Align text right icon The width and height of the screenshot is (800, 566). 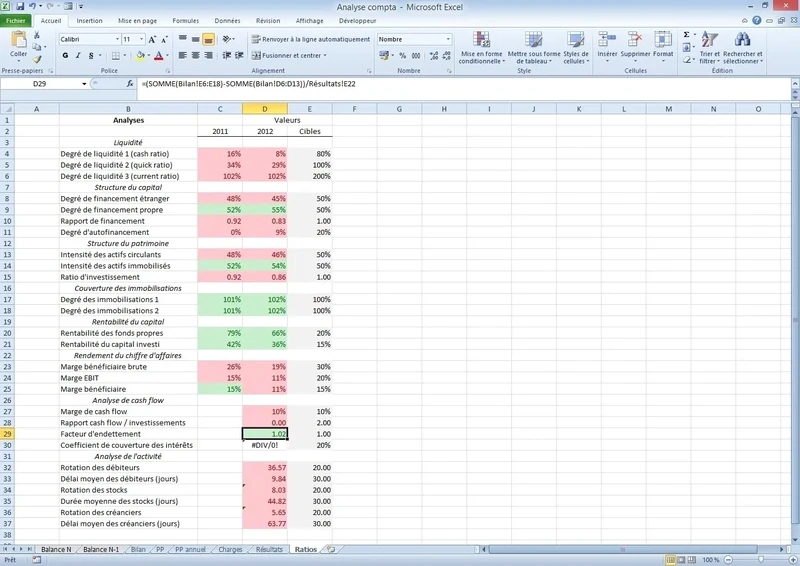(x=208, y=55)
